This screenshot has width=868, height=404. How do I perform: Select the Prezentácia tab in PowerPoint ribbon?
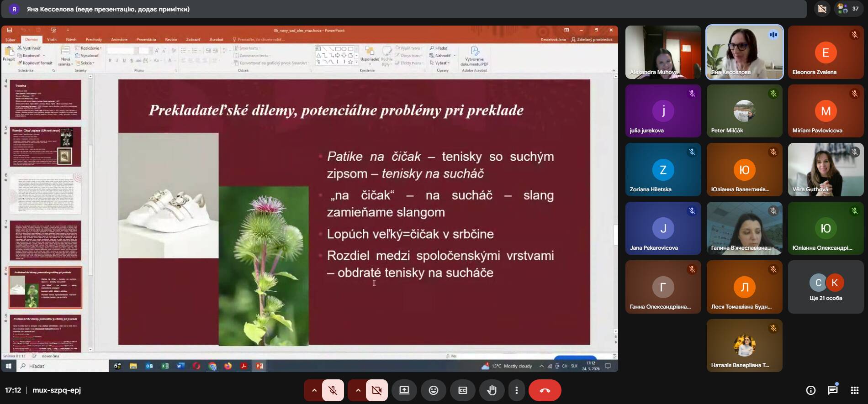pos(146,40)
